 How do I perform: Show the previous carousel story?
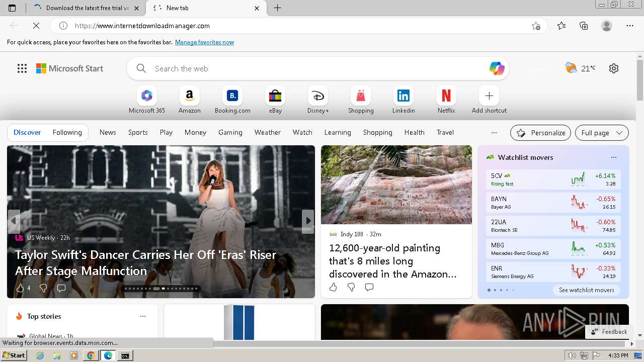tap(14, 221)
